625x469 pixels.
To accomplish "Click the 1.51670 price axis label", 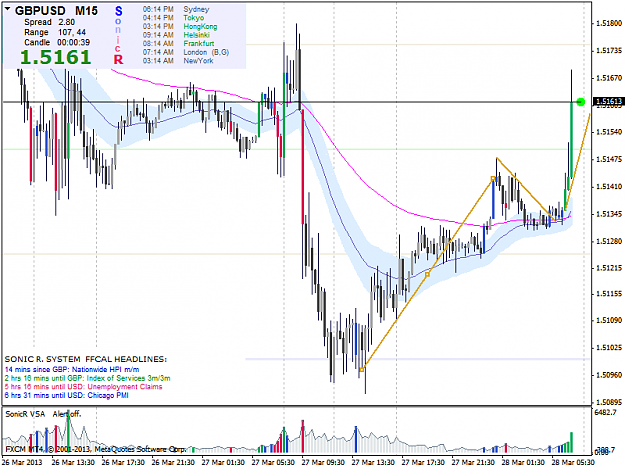I will tap(609, 78).
